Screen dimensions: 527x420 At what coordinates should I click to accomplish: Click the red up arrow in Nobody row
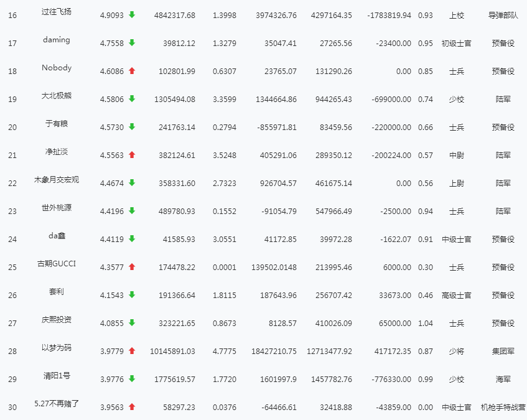[x=132, y=70]
